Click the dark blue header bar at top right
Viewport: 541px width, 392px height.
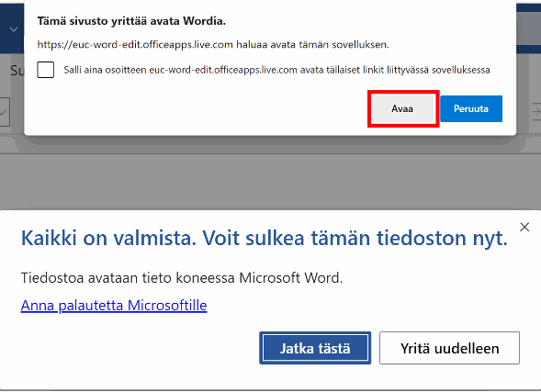(x=528, y=28)
